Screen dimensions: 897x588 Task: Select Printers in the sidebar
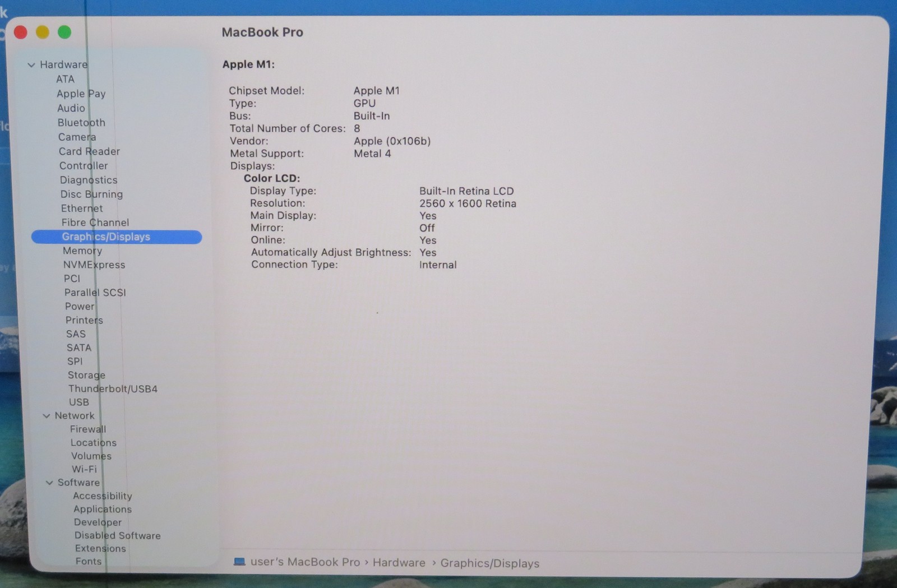pyautogui.click(x=84, y=320)
